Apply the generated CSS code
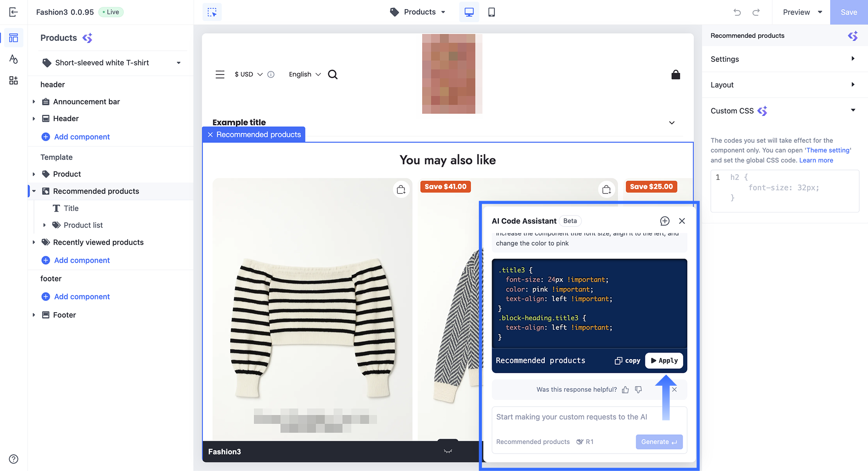The image size is (868, 471). pos(664,361)
